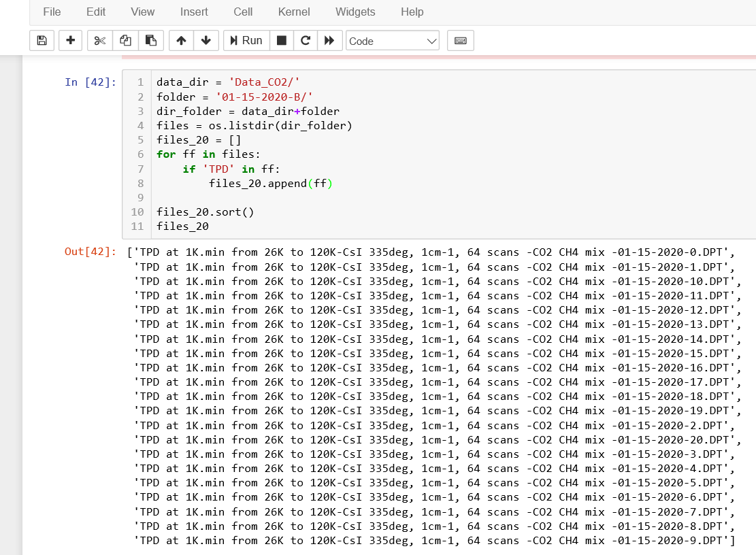This screenshot has width=756, height=555.
Task: Insert a new cell below with the plus icon
Action: (70, 40)
